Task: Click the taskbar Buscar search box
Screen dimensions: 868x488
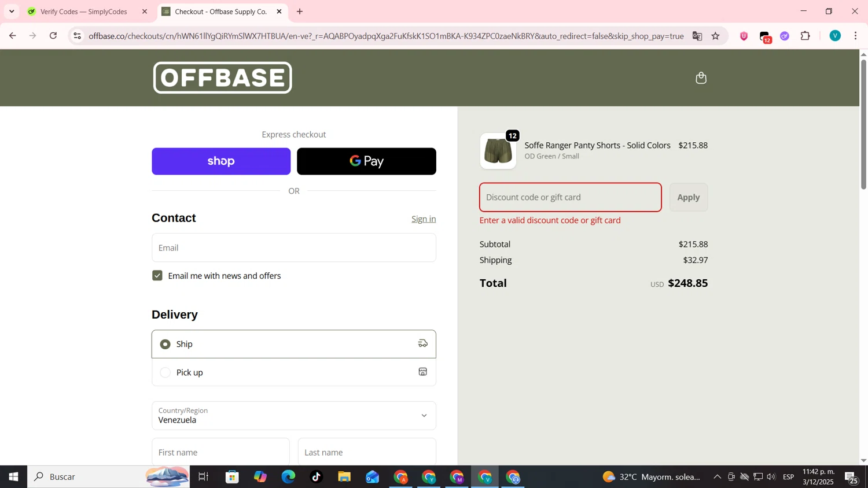Action: click(x=108, y=477)
